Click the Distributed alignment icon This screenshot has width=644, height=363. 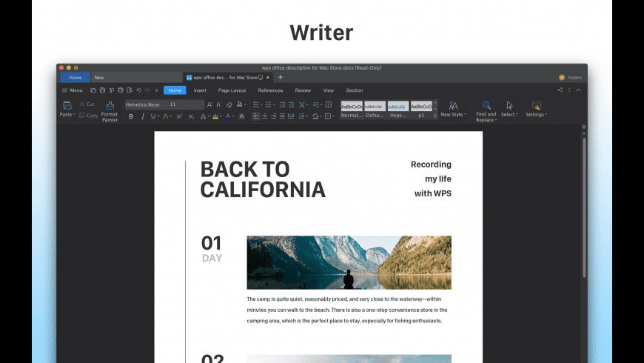(291, 116)
